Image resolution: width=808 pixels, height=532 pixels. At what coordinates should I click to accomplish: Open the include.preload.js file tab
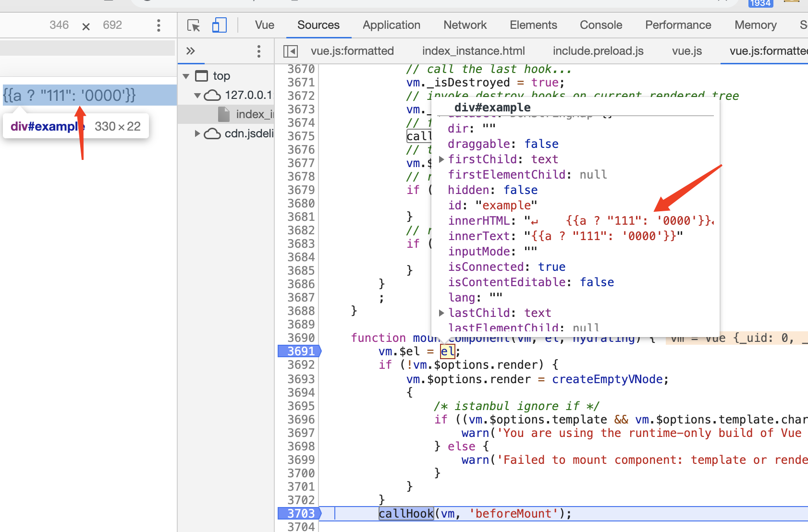point(598,51)
